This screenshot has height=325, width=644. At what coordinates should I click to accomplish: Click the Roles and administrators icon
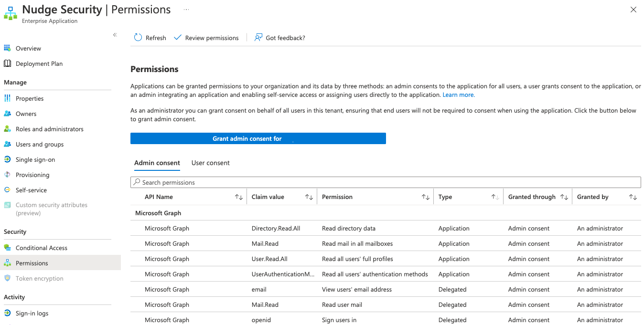(x=7, y=129)
